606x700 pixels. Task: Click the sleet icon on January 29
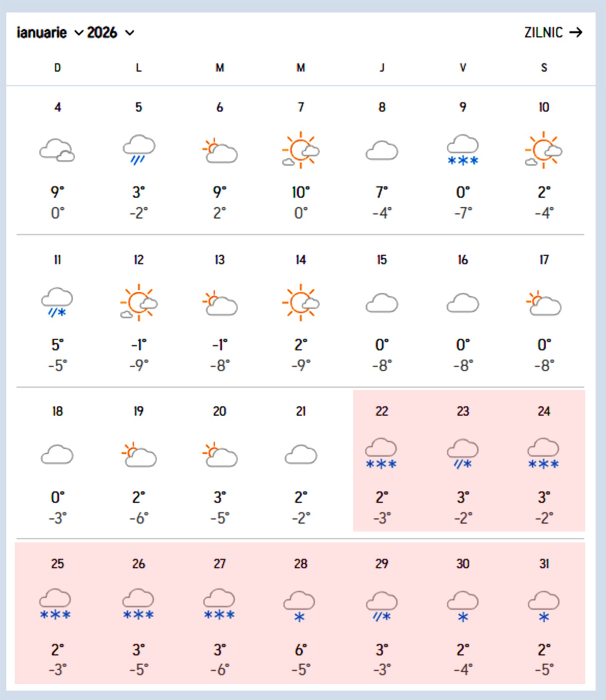[x=382, y=606]
